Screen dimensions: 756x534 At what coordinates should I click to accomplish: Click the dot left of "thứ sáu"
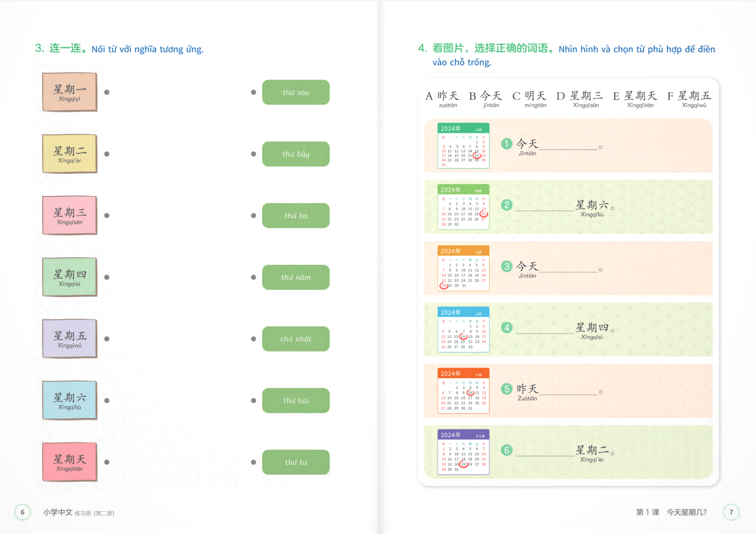[253, 92]
